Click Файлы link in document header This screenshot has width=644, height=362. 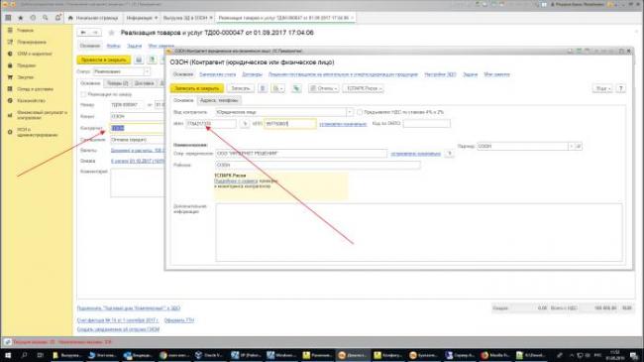(x=113, y=46)
